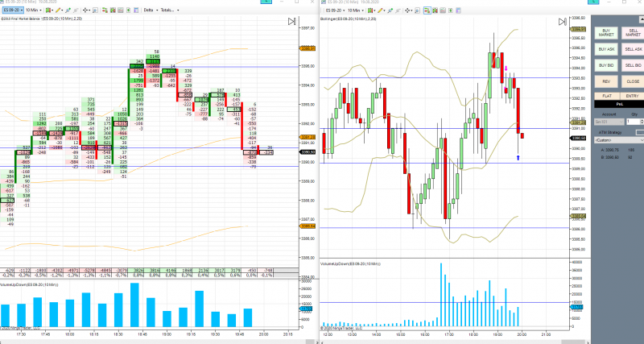Open Data Series icon in right chart toolbar
This screenshot has height=344, width=644.
click(x=435, y=10)
